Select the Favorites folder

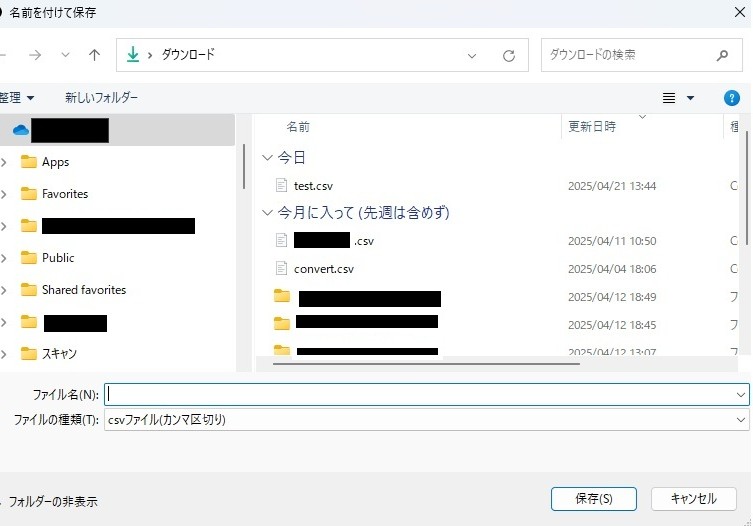[x=65, y=194]
